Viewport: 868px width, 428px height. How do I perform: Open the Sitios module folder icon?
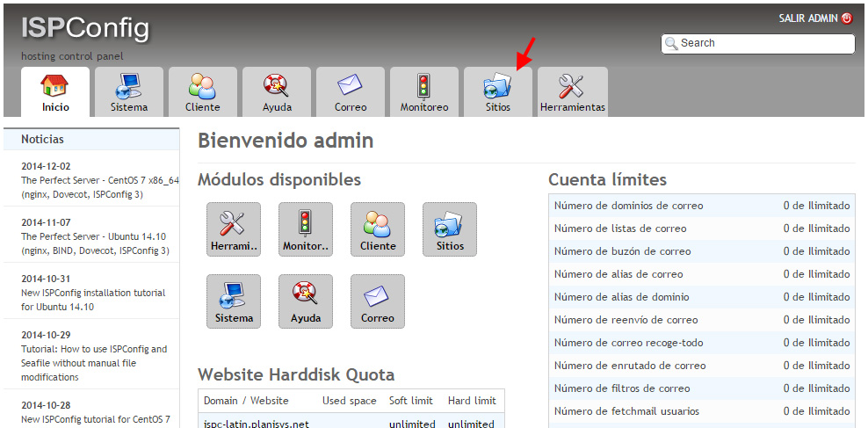point(450,229)
